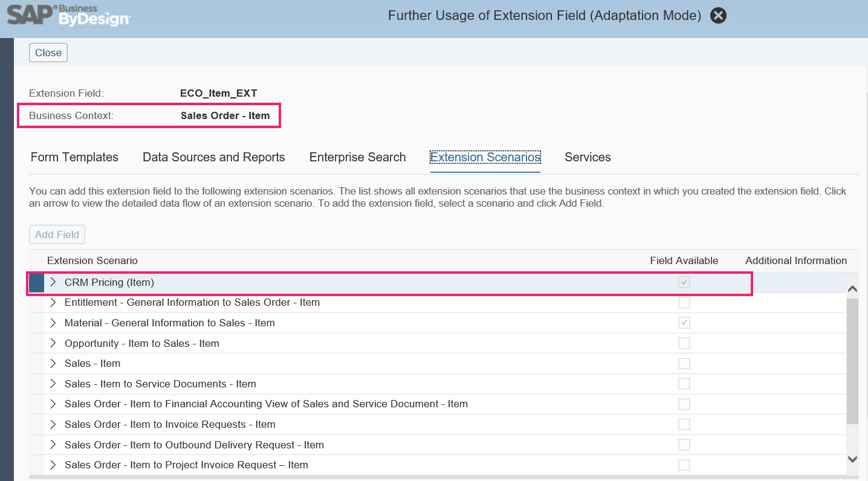Expand Sales Order - Item to Project Invoice Request
Screen dimensions: 868x481
tap(53, 465)
